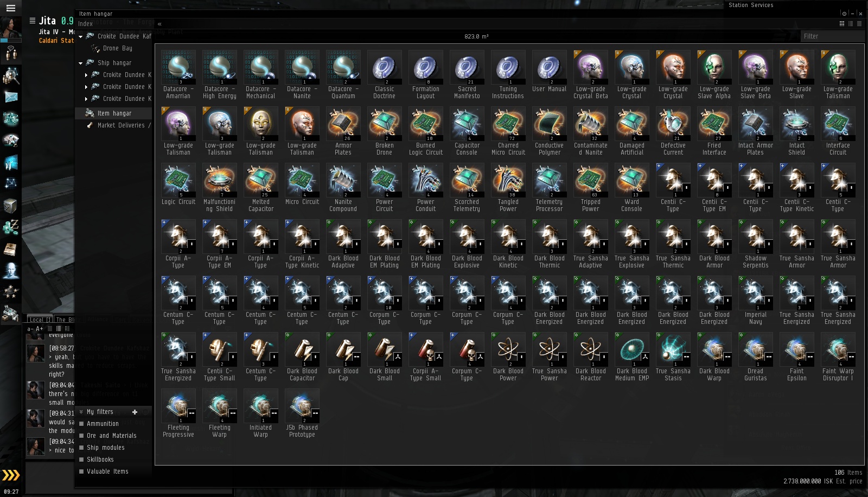Viewport: 868px width, 497px height.
Task: Select the Imperial Navy module
Action: pos(756,301)
